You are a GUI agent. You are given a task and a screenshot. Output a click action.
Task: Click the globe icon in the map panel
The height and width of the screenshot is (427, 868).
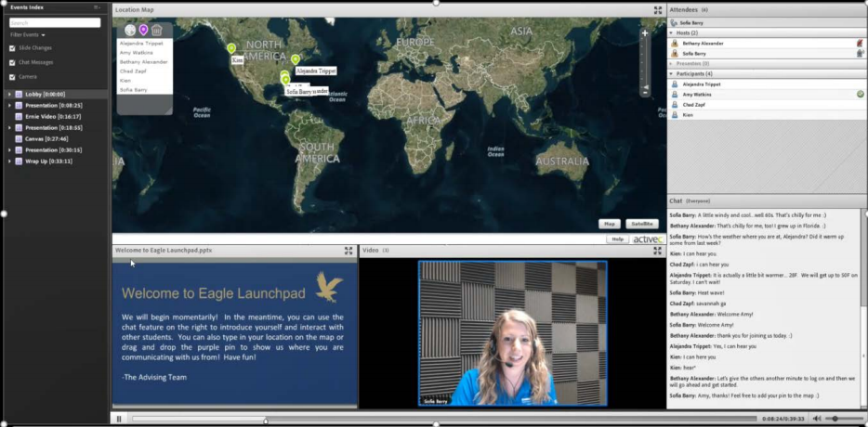point(130,30)
